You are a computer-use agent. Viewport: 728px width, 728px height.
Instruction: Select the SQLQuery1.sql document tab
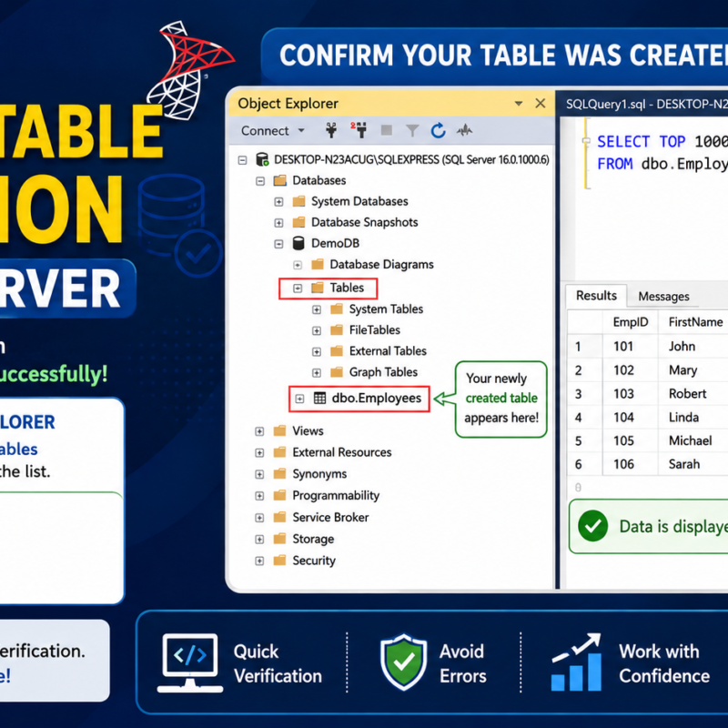click(646, 104)
